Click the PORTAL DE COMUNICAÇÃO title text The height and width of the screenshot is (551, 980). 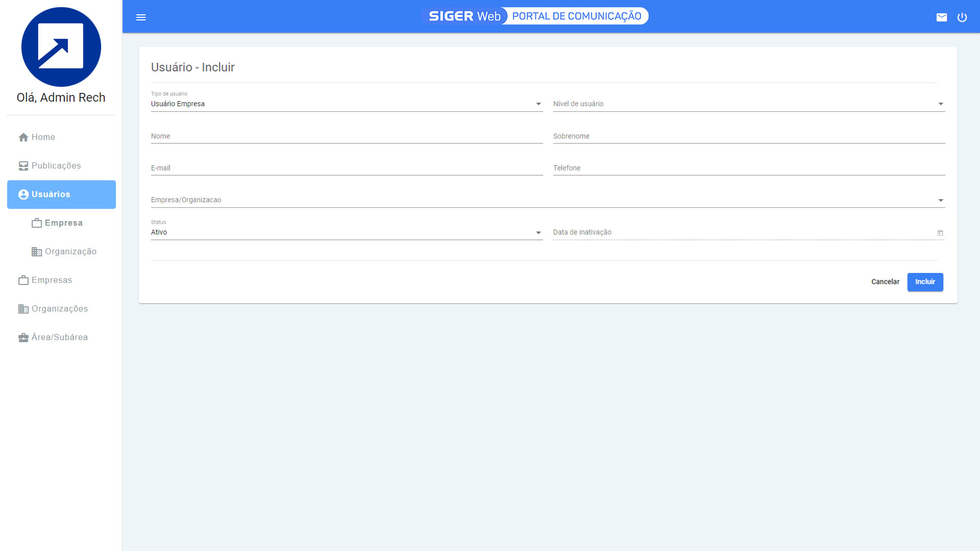pos(577,16)
